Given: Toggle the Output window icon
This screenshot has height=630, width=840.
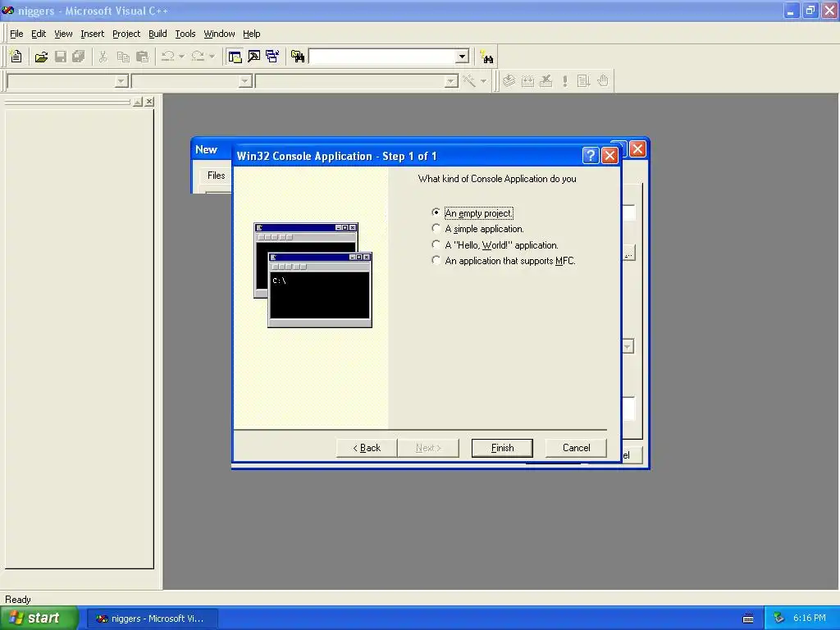Looking at the screenshot, I should coord(254,57).
